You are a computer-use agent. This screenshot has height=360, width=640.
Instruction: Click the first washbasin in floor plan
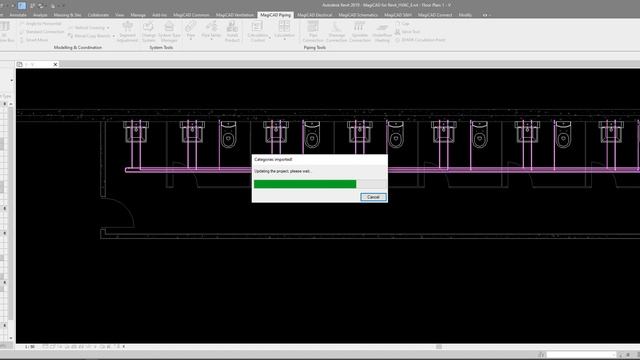pos(136,131)
